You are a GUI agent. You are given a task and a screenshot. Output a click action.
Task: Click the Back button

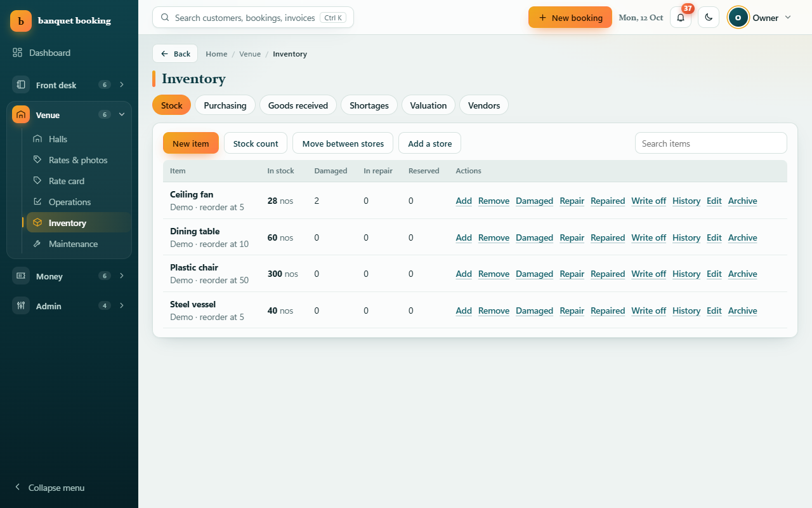[x=175, y=54]
